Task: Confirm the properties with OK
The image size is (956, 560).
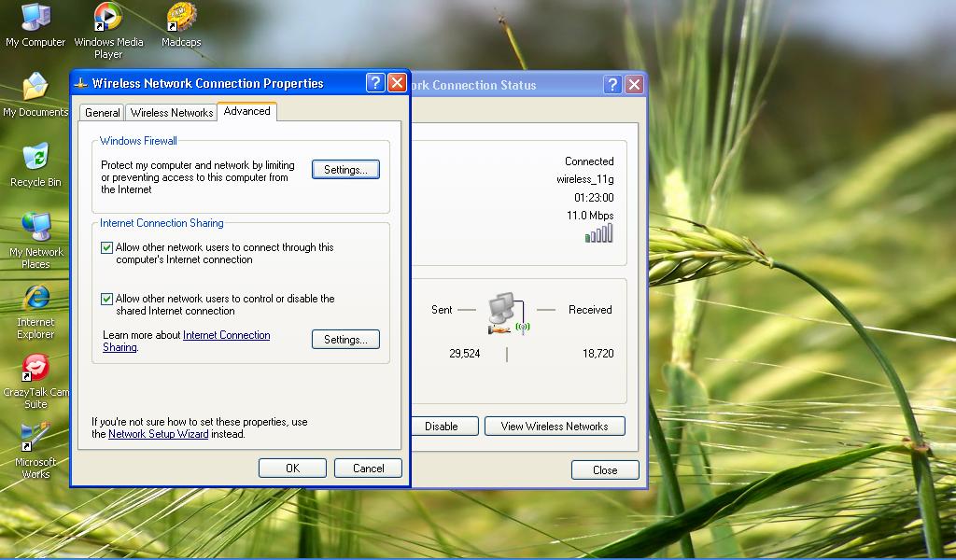Action: click(x=292, y=468)
